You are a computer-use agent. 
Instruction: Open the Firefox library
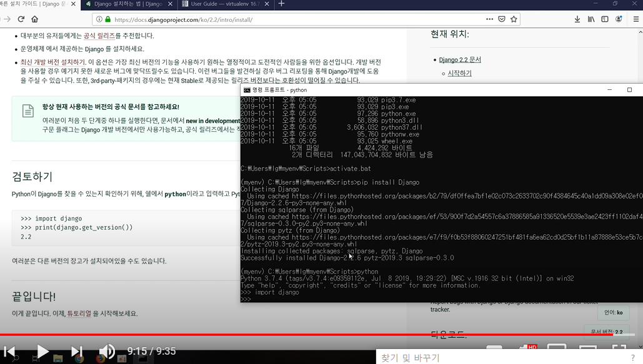click(591, 19)
